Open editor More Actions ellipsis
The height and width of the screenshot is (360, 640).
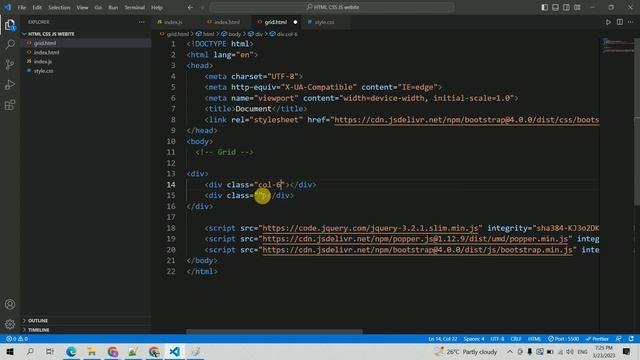tap(631, 22)
